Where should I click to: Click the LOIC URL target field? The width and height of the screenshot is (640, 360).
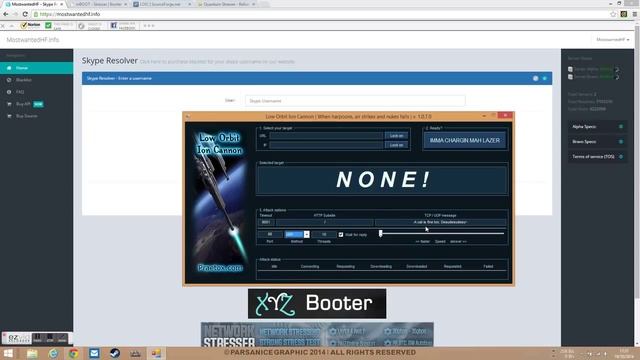[326, 136]
